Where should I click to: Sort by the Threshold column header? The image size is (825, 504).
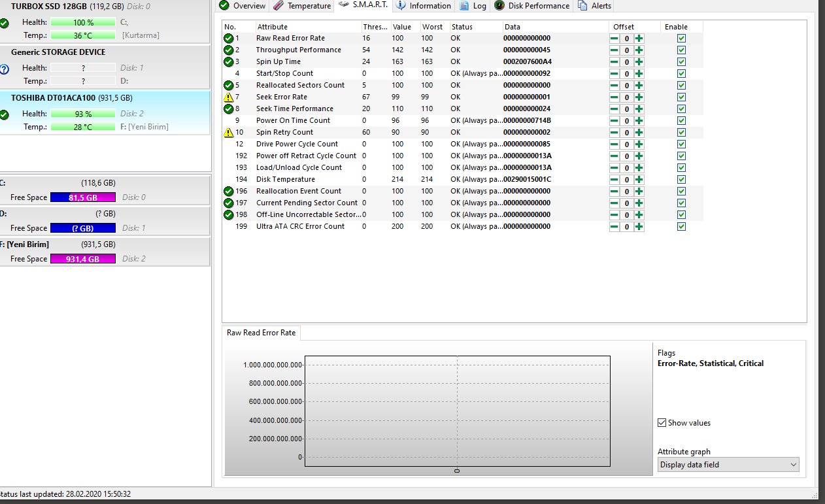pos(376,27)
